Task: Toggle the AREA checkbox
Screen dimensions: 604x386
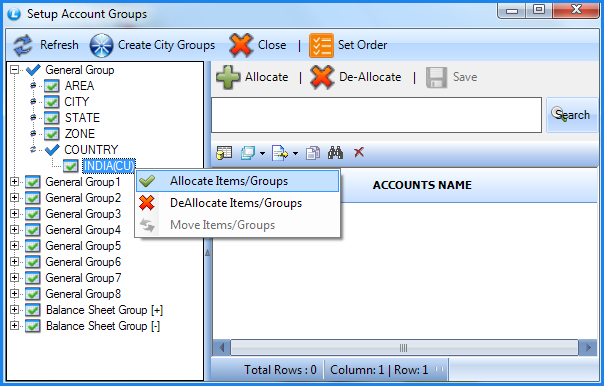Action: [51, 86]
